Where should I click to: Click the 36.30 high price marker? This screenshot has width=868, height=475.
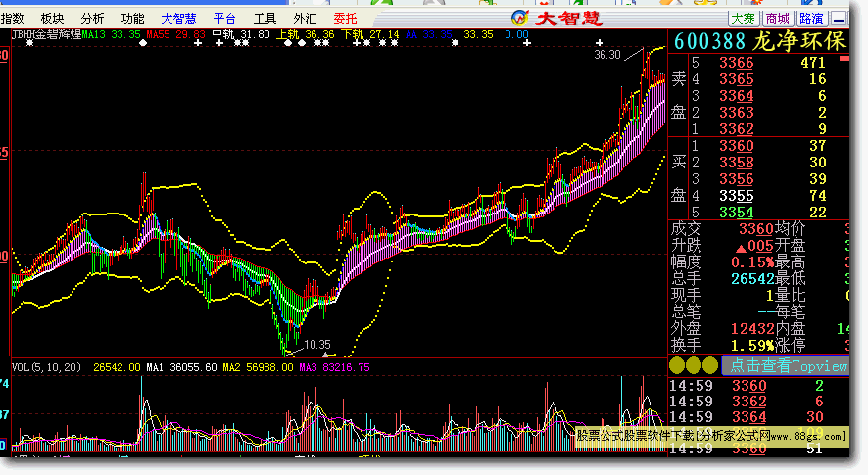click(607, 55)
